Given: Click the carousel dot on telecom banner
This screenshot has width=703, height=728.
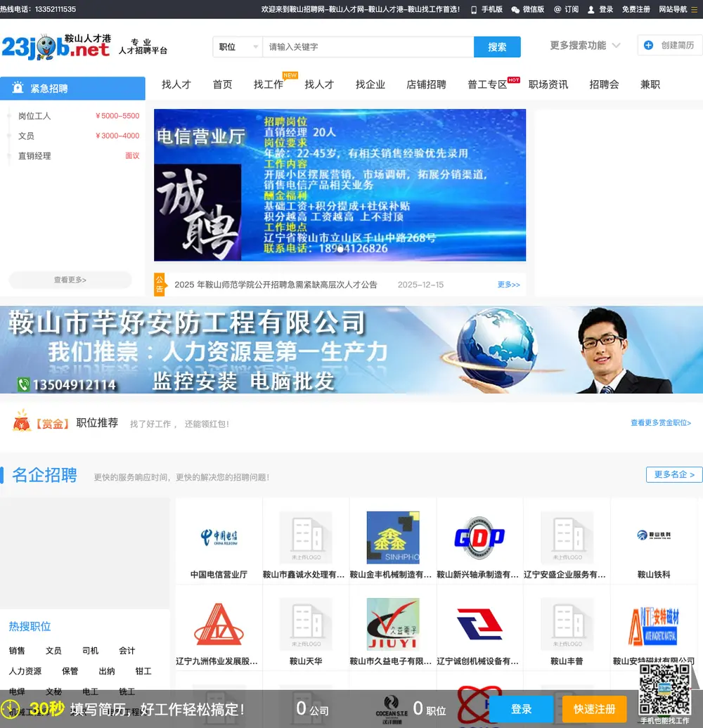Looking at the screenshot, I should point(340,249).
